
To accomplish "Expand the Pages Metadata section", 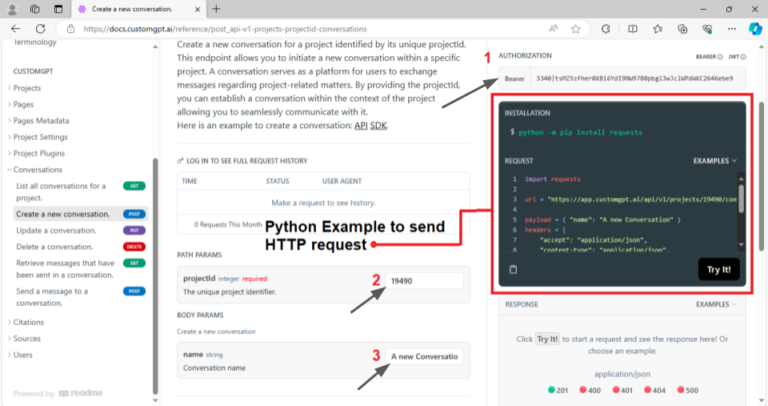I will tap(41, 120).
